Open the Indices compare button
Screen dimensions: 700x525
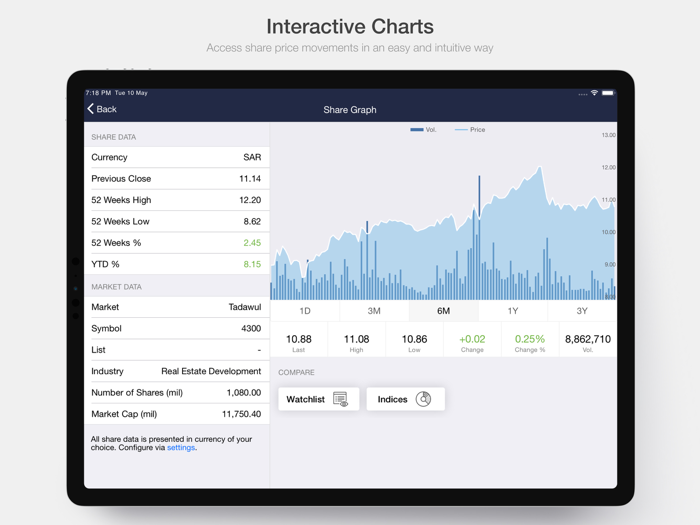pyautogui.click(x=405, y=399)
